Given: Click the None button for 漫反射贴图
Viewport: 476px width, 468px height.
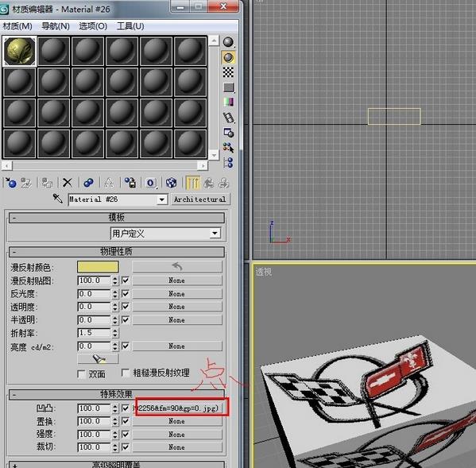Looking at the screenshot, I should [x=177, y=280].
